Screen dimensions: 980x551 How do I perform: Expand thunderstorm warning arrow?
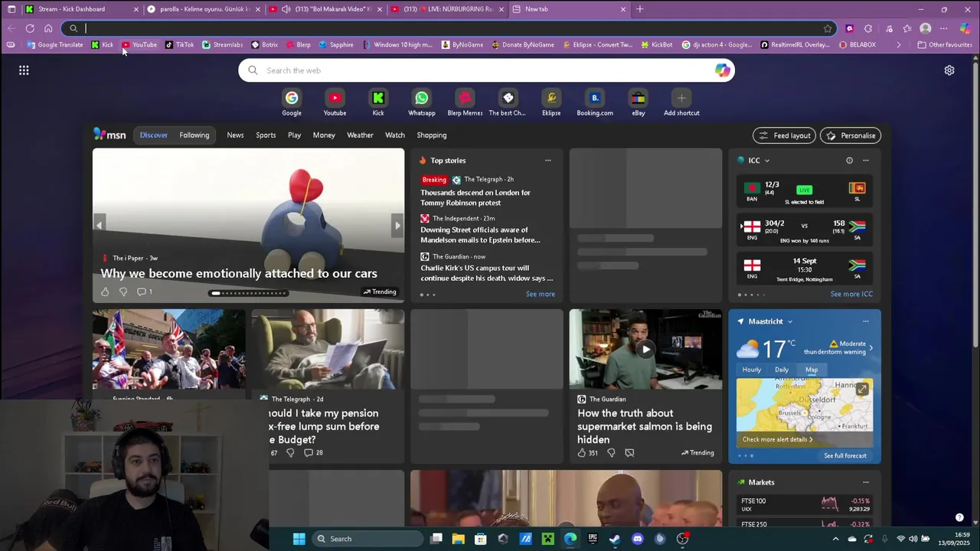pyautogui.click(x=871, y=348)
